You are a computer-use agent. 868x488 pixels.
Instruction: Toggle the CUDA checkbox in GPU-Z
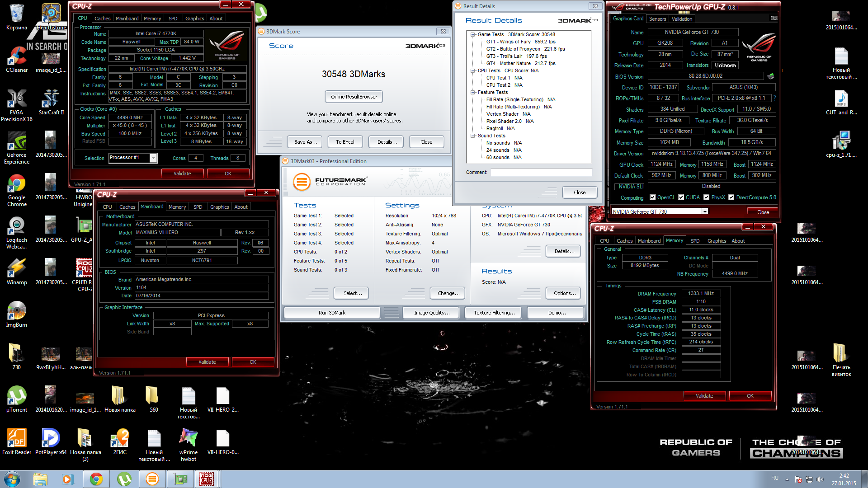click(x=681, y=197)
